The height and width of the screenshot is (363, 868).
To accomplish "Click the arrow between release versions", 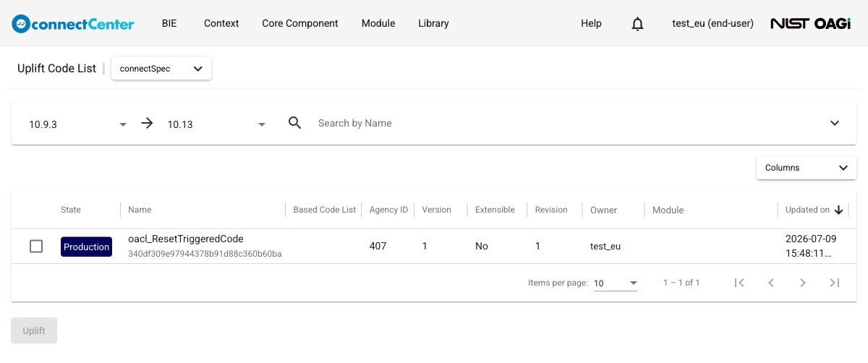I will (147, 123).
